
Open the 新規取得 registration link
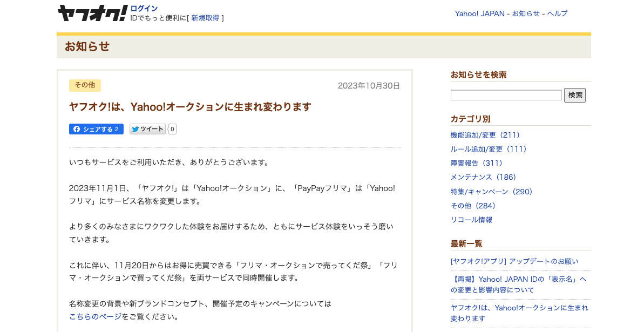coord(205,18)
